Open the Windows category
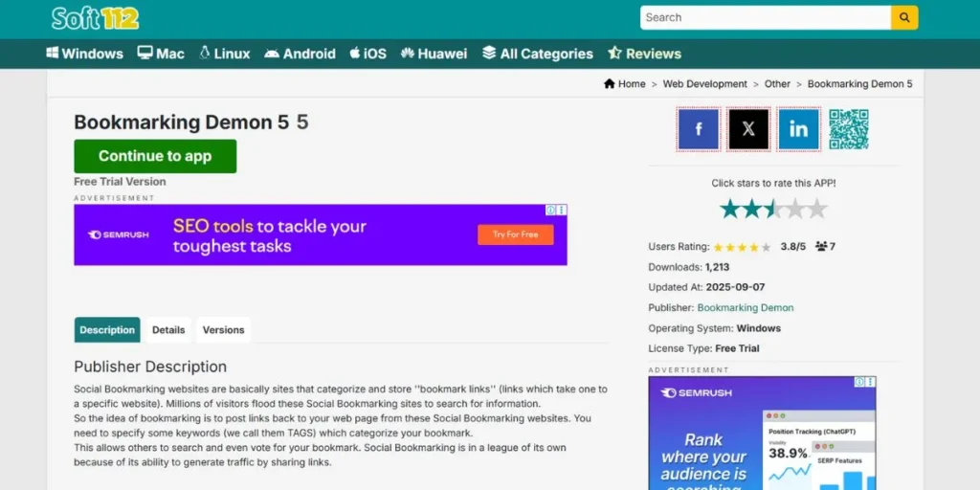980x490 pixels. [x=85, y=54]
